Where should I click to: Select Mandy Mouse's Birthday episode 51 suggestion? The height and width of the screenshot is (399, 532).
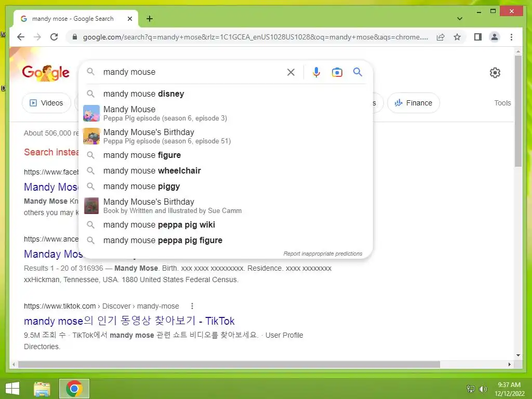(x=225, y=136)
